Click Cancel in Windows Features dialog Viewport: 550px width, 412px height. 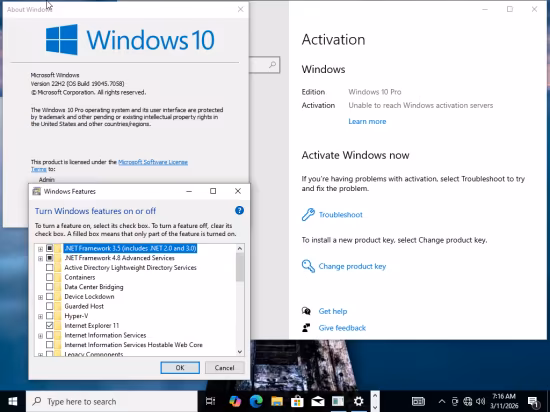[224, 367]
